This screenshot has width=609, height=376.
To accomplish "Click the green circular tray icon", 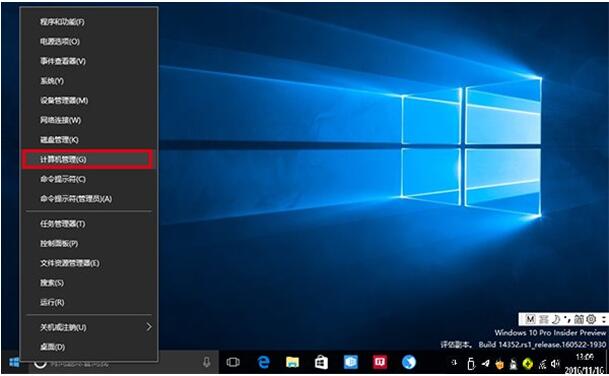I will 527,364.
